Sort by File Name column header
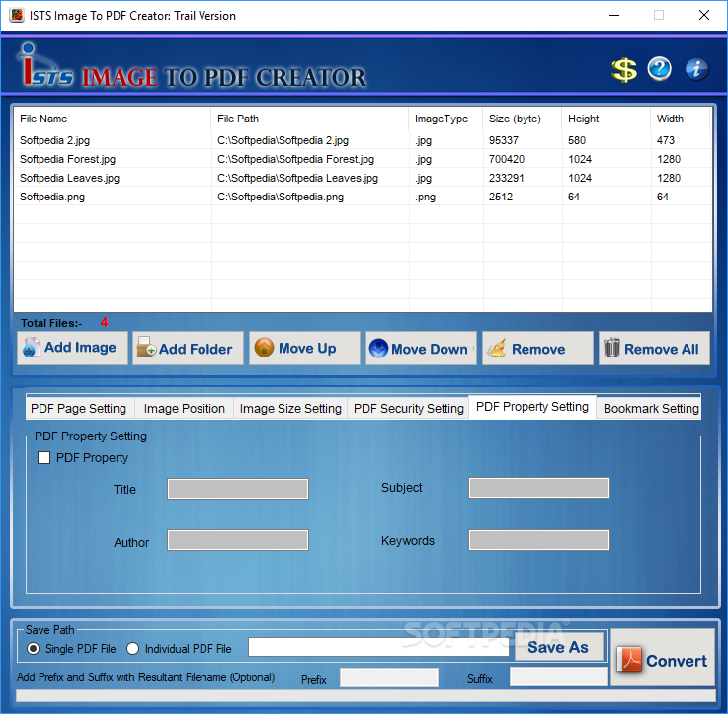 click(x=113, y=119)
